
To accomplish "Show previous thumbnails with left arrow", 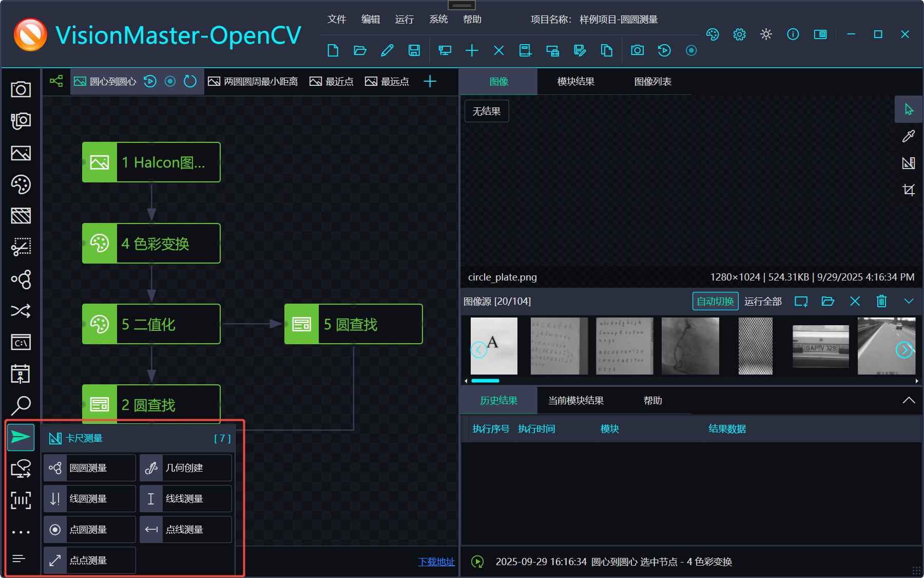I will pyautogui.click(x=479, y=350).
